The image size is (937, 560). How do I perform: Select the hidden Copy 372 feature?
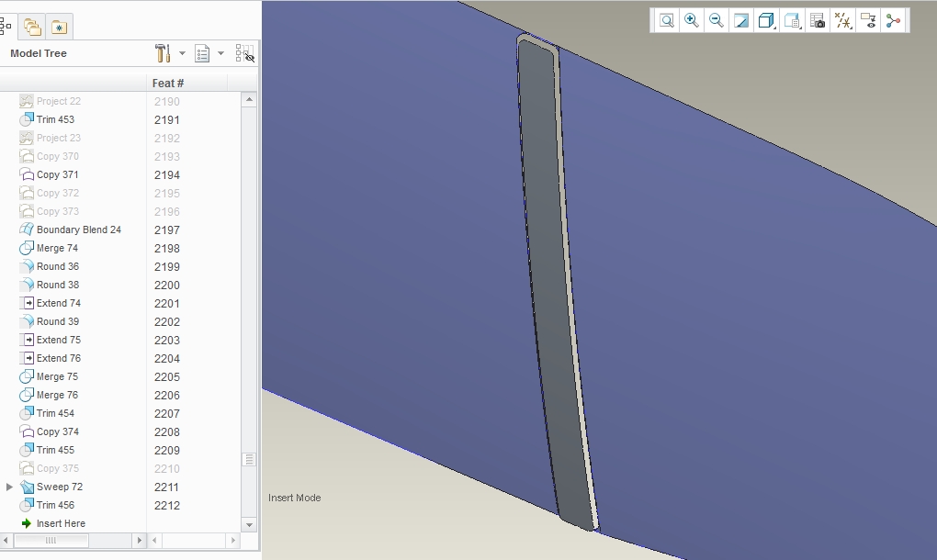[57, 194]
